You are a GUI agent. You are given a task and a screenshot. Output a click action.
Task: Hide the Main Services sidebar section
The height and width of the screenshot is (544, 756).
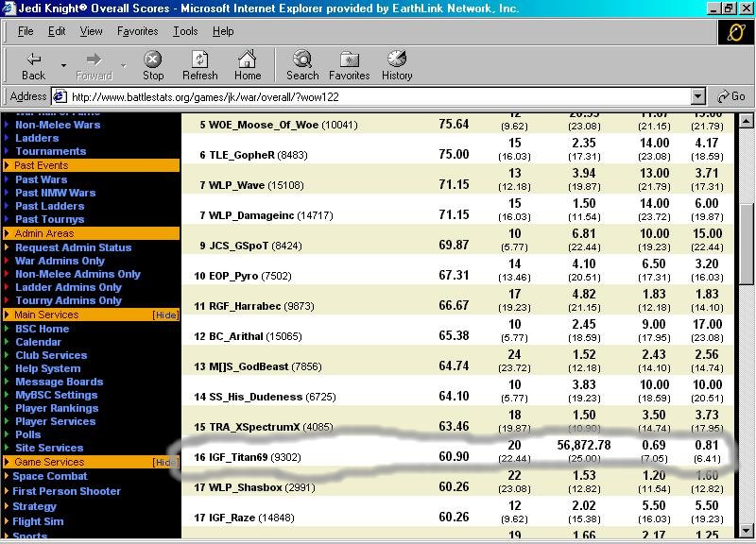pyautogui.click(x=165, y=314)
